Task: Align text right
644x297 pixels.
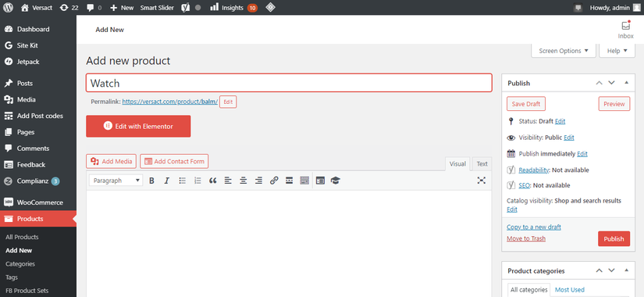Action: point(258,181)
